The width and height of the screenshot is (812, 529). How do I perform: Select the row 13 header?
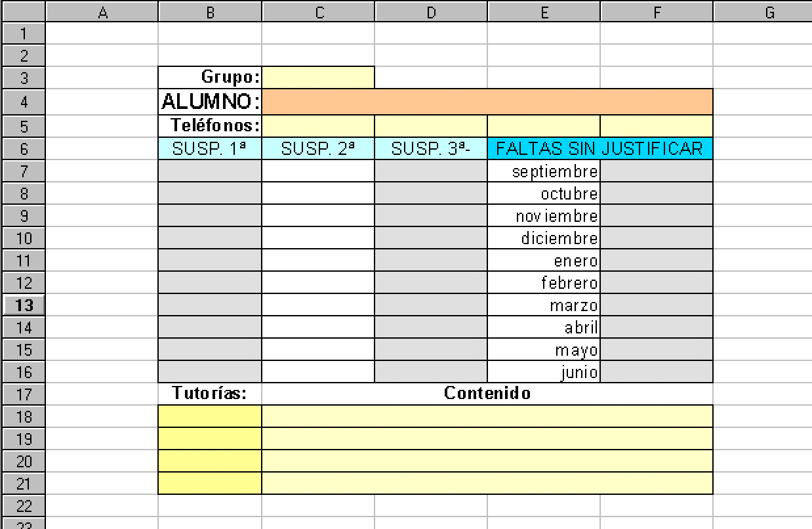tap(24, 305)
